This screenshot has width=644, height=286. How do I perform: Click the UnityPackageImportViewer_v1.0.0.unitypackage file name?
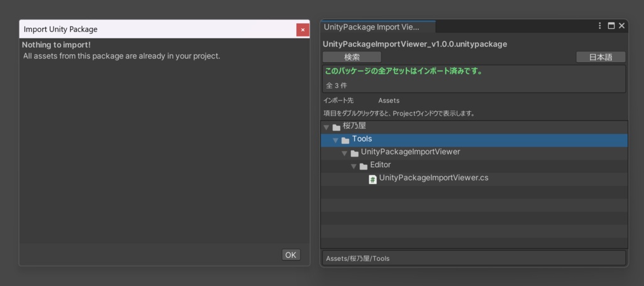(x=415, y=44)
